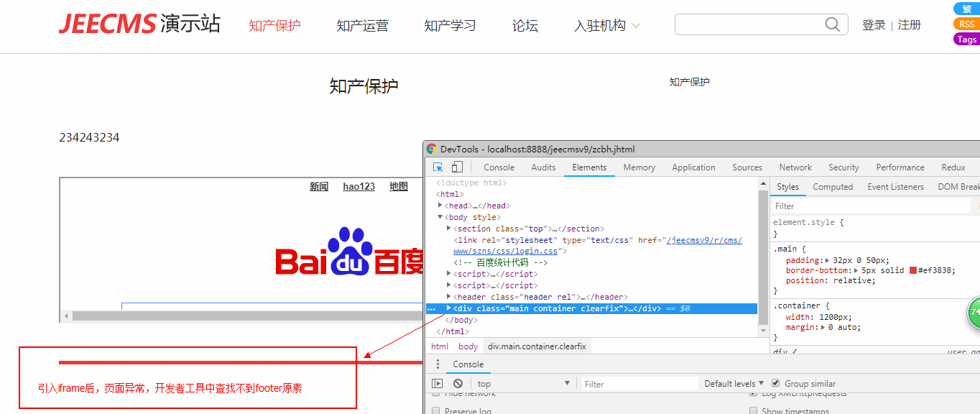Toggle the Show timestamps checkbox
This screenshot has width=980, height=414.
click(x=754, y=411)
